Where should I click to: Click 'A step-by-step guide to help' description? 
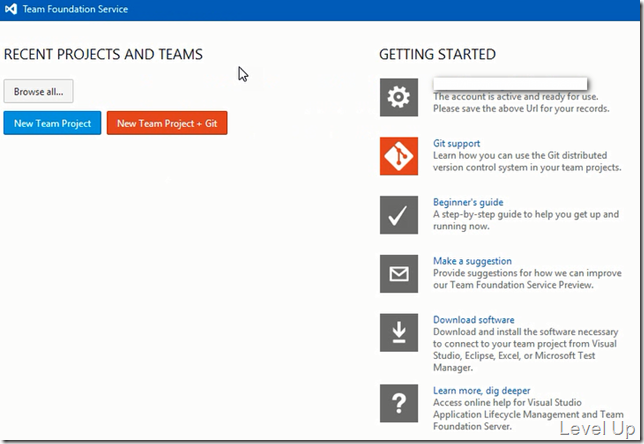526,220
